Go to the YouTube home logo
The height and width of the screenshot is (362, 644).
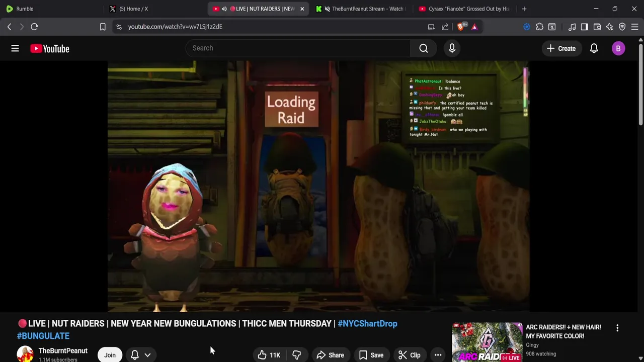(x=49, y=48)
